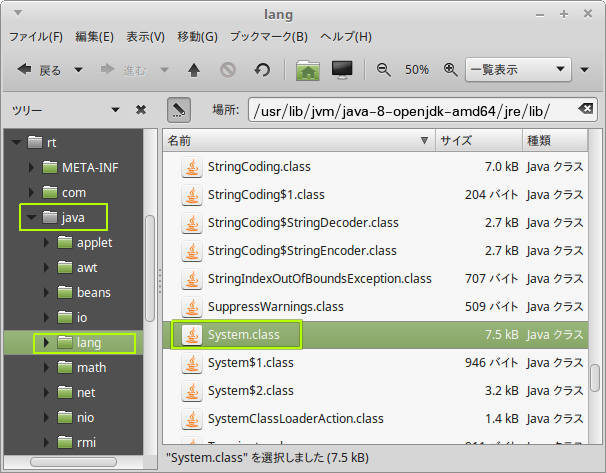Click the up-arrow parent folder icon
This screenshot has height=473, width=606.
(194, 70)
